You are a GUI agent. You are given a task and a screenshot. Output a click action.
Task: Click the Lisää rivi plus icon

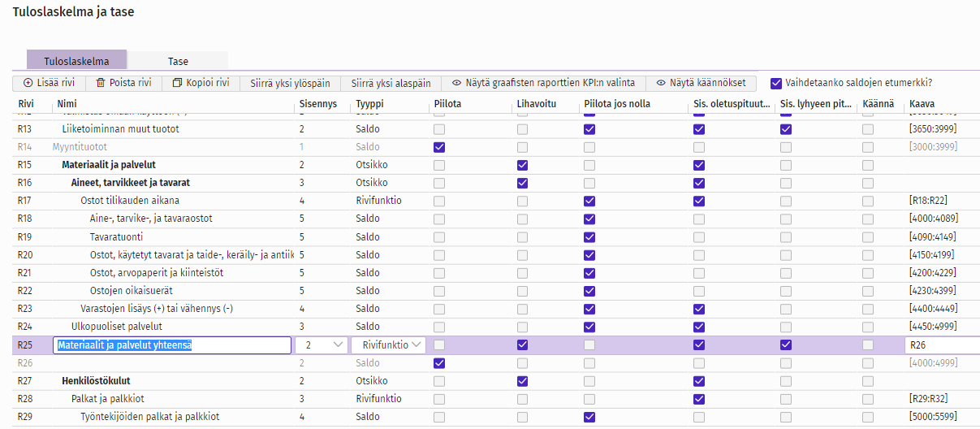point(28,83)
